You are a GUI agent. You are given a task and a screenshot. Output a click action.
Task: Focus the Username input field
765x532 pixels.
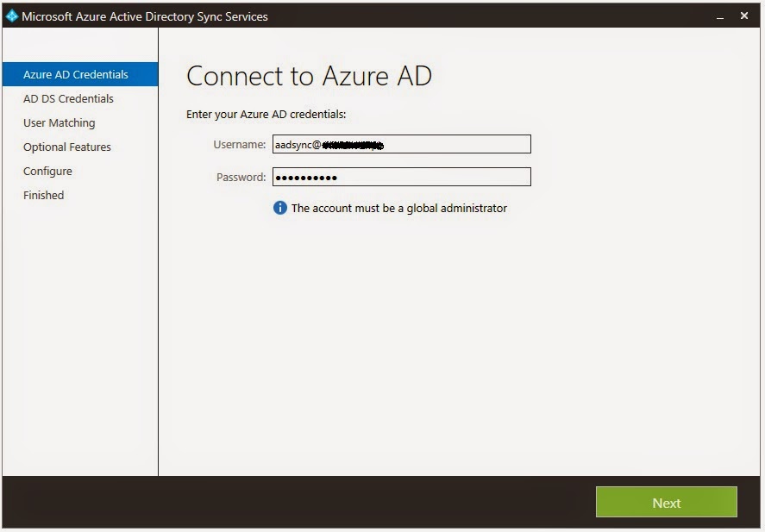(x=402, y=144)
